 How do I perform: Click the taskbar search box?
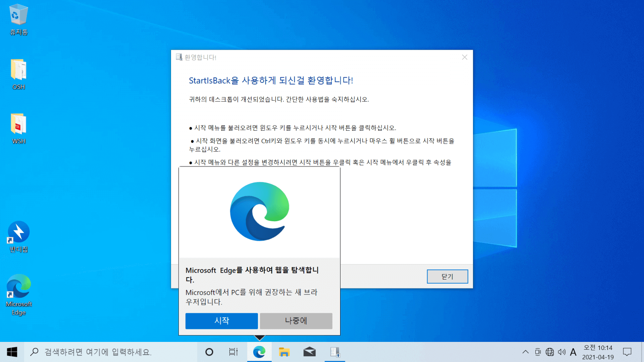(111, 352)
